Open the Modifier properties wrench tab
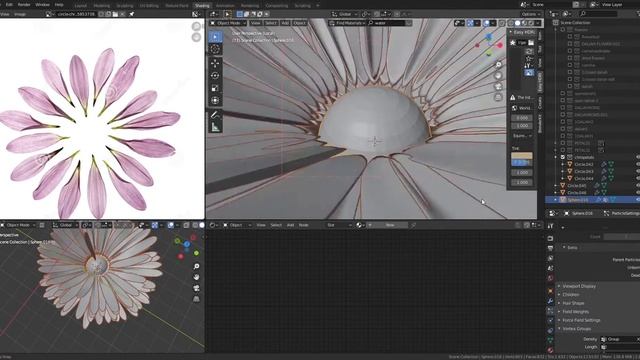The height and width of the screenshot is (360, 640). 550,301
